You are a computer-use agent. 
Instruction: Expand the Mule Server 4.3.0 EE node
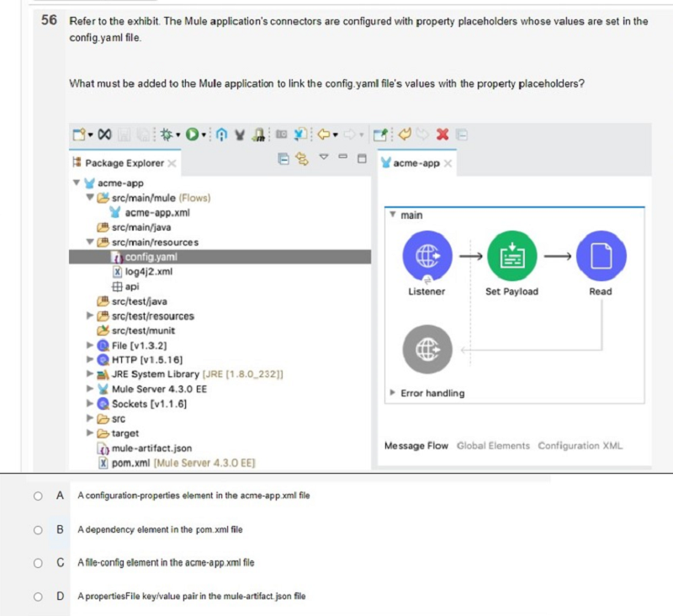click(x=90, y=389)
